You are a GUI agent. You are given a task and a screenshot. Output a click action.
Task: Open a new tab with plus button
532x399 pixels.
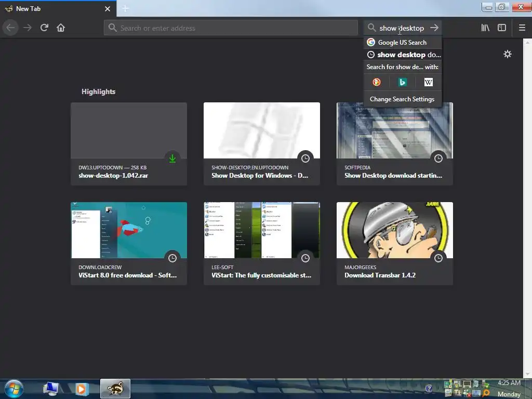coord(125,8)
